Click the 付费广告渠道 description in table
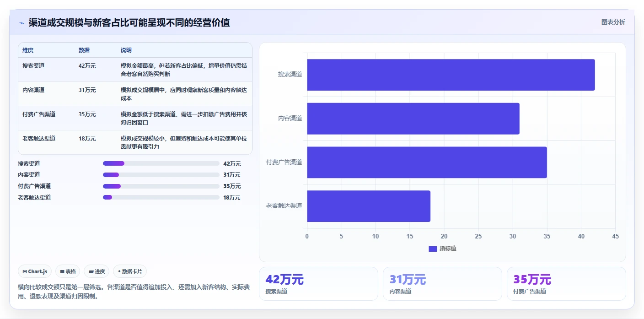Screen dimensions: 644x319 pyautogui.click(x=184, y=118)
